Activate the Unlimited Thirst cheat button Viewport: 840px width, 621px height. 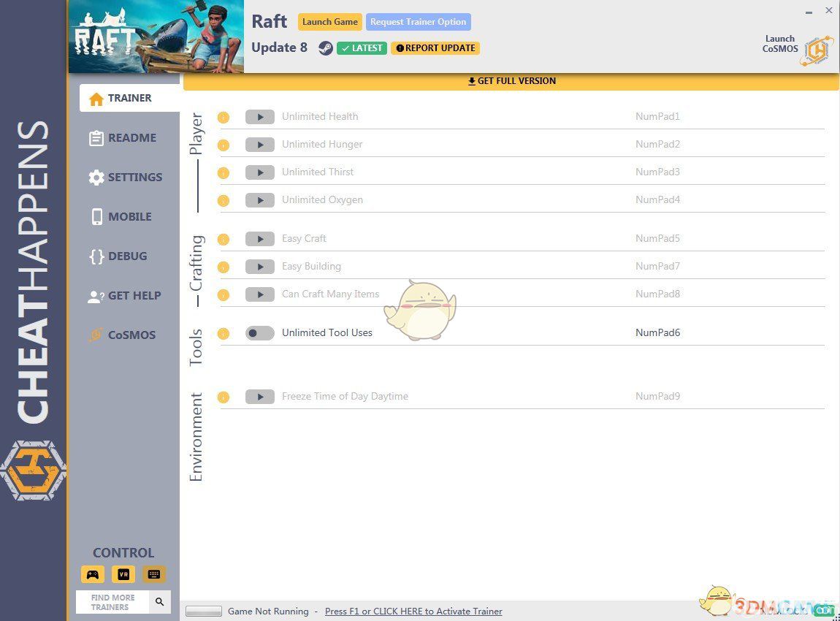click(260, 172)
